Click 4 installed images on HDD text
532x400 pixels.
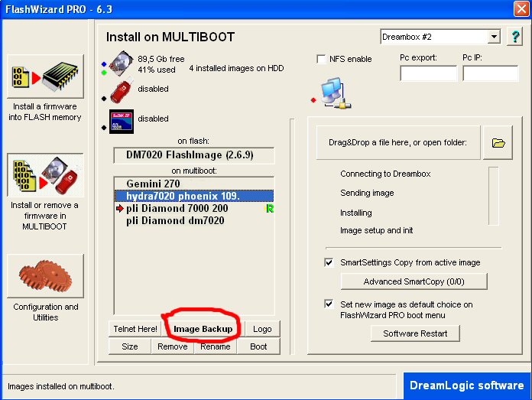(236, 68)
